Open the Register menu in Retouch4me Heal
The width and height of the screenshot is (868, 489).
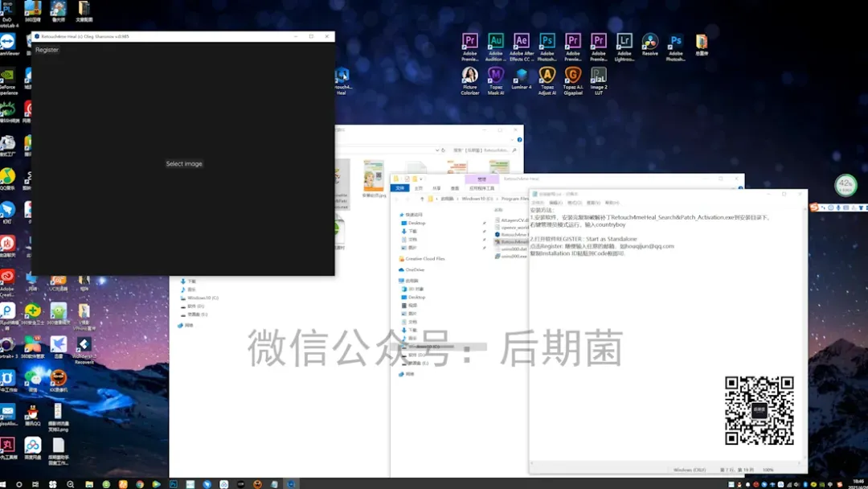(47, 50)
